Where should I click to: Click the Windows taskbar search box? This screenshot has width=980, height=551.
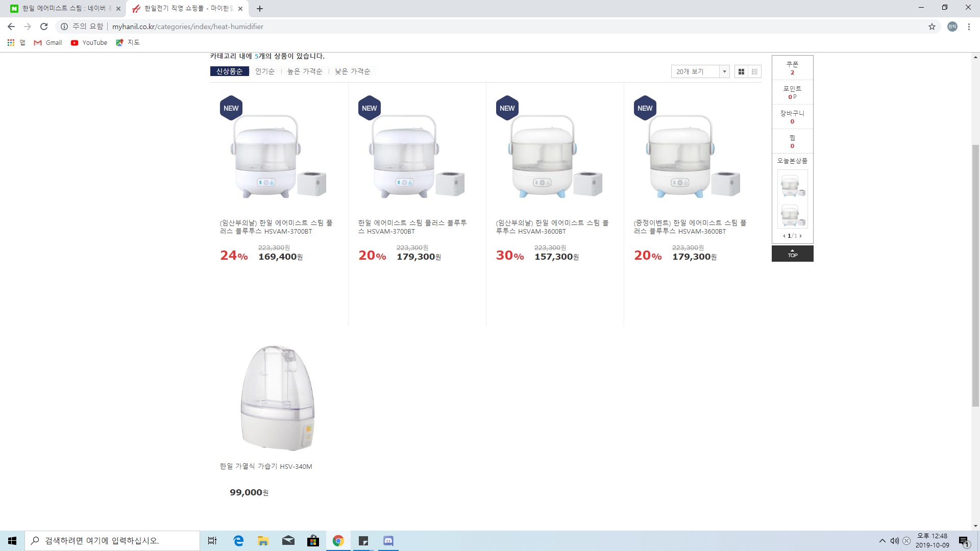[x=112, y=541]
